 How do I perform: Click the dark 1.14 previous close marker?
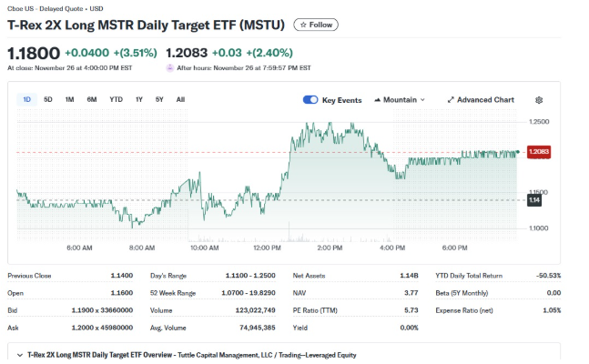(535, 199)
